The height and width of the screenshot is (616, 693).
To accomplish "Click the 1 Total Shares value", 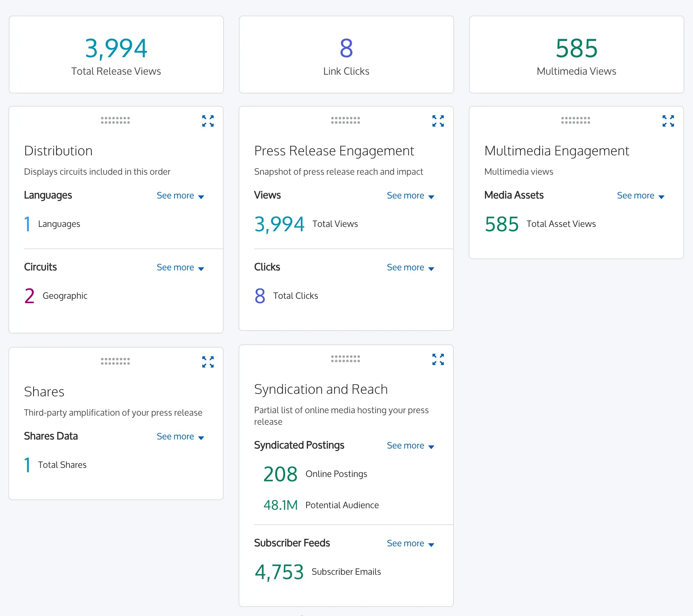I will 28,465.
